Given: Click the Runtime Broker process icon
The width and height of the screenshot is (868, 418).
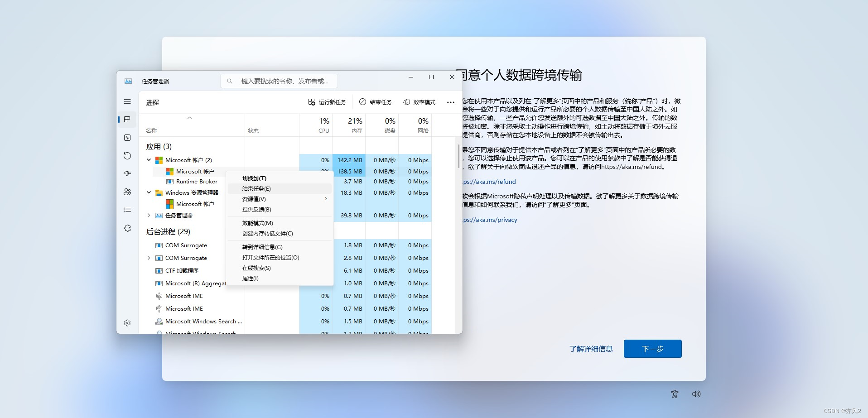Looking at the screenshot, I should pyautogui.click(x=170, y=182).
